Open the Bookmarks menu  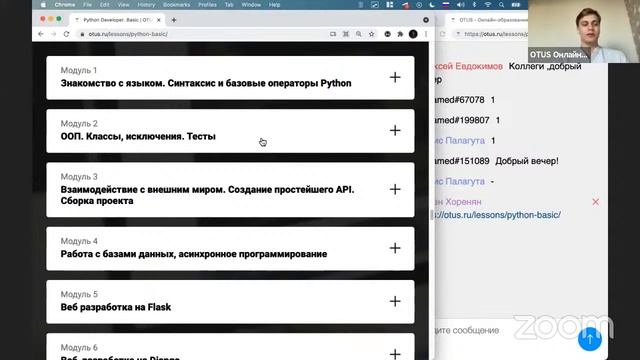click(x=176, y=5)
